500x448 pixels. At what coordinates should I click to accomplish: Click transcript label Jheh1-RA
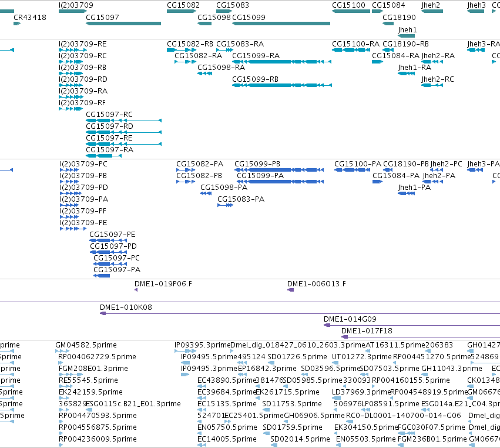point(415,68)
